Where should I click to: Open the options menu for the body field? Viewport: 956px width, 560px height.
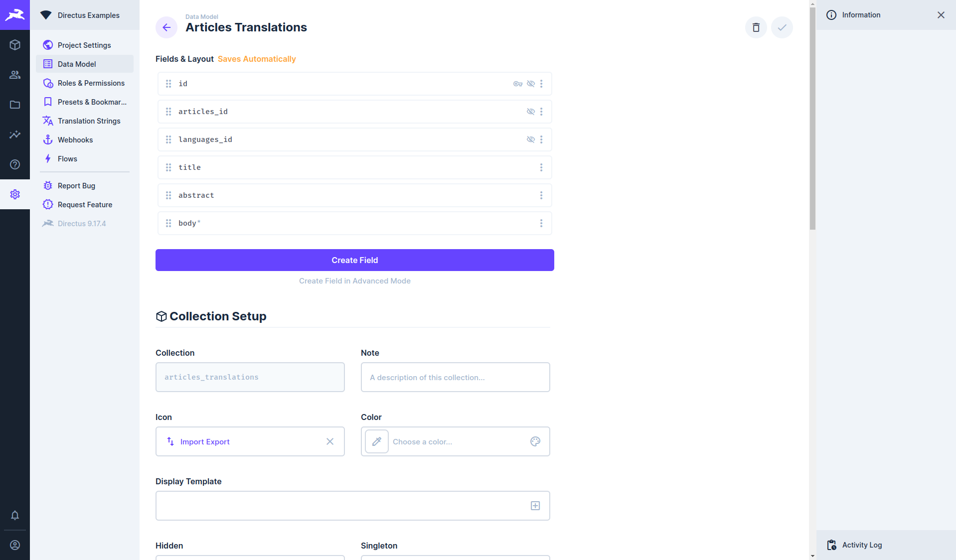[541, 223]
